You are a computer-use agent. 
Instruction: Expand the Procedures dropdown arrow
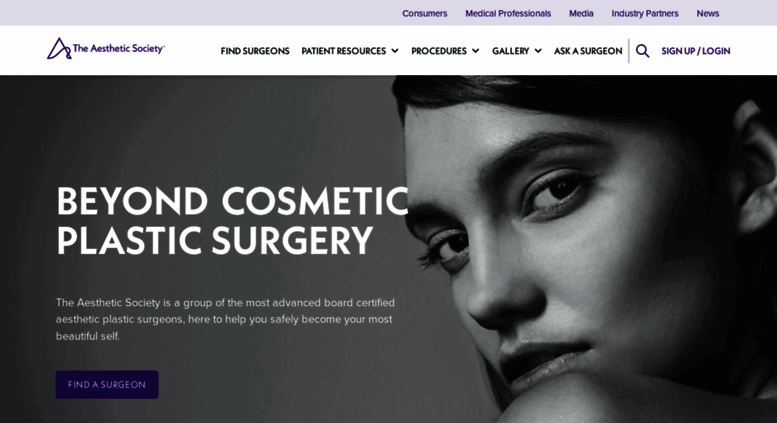pyautogui.click(x=476, y=51)
